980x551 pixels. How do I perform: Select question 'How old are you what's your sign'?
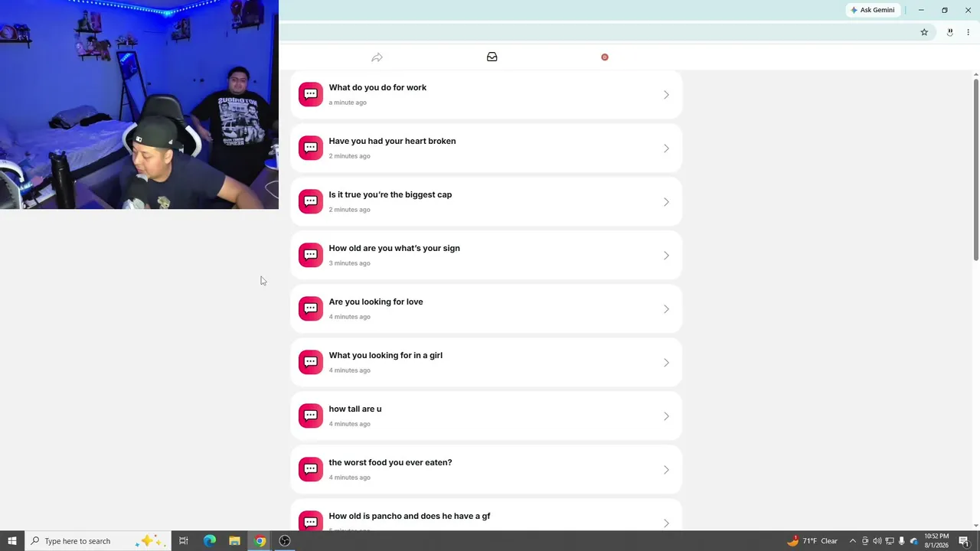[485, 255]
